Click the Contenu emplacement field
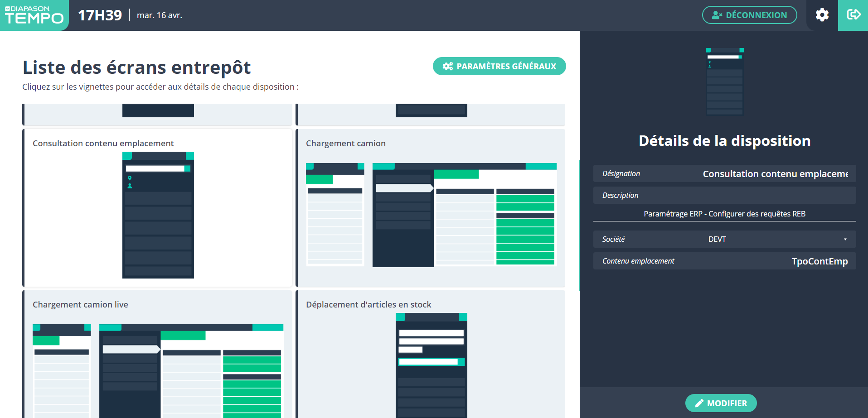The image size is (868, 418). coord(775,261)
